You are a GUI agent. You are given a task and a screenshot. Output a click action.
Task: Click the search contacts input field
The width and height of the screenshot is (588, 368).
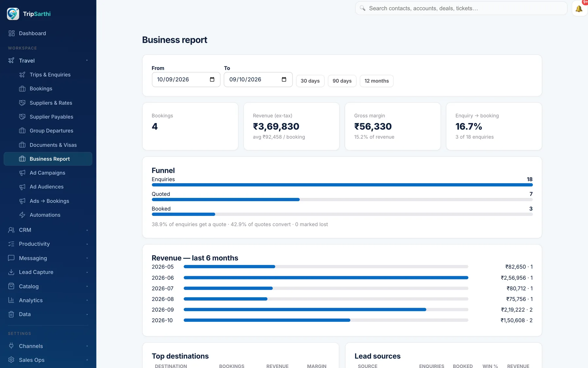[x=461, y=9]
